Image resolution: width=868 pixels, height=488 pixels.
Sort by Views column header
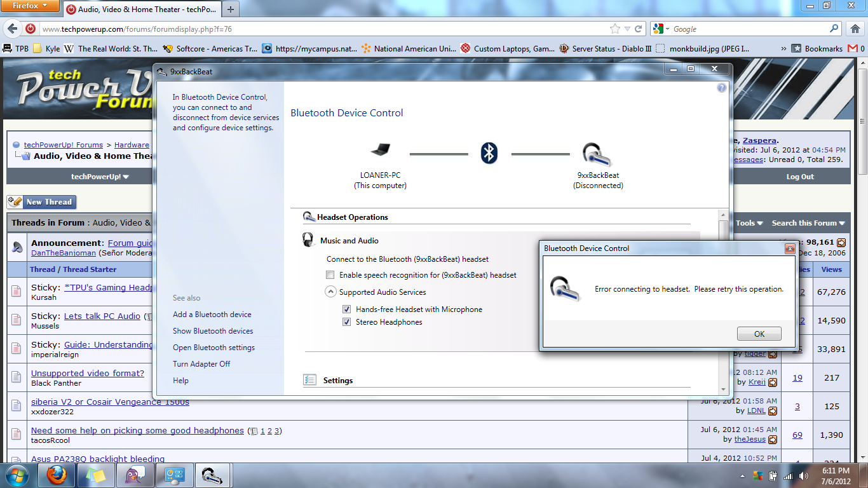click(x=831, y=269)
